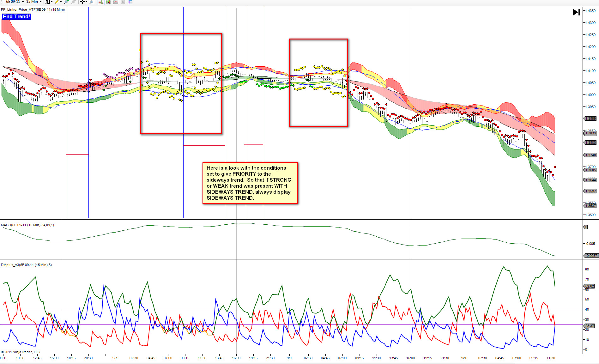
Task: Click the 23.37 DMplus value marker
Action: (589, 326)
